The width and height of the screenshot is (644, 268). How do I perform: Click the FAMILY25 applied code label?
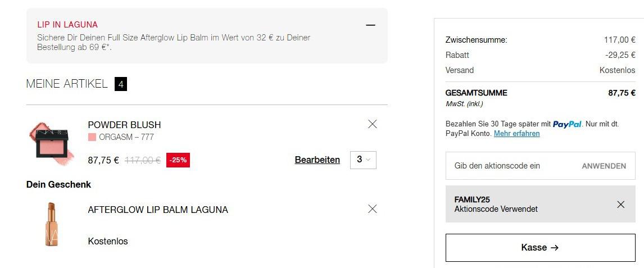(472, 200)
